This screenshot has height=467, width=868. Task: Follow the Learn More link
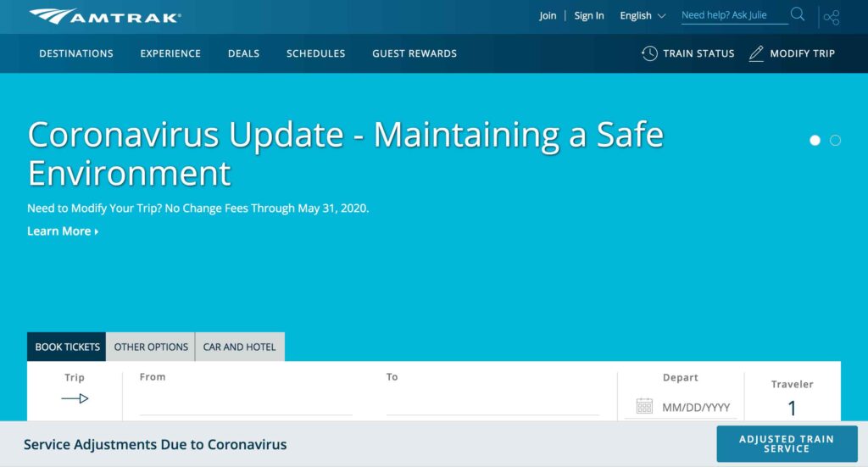(63, 231)
